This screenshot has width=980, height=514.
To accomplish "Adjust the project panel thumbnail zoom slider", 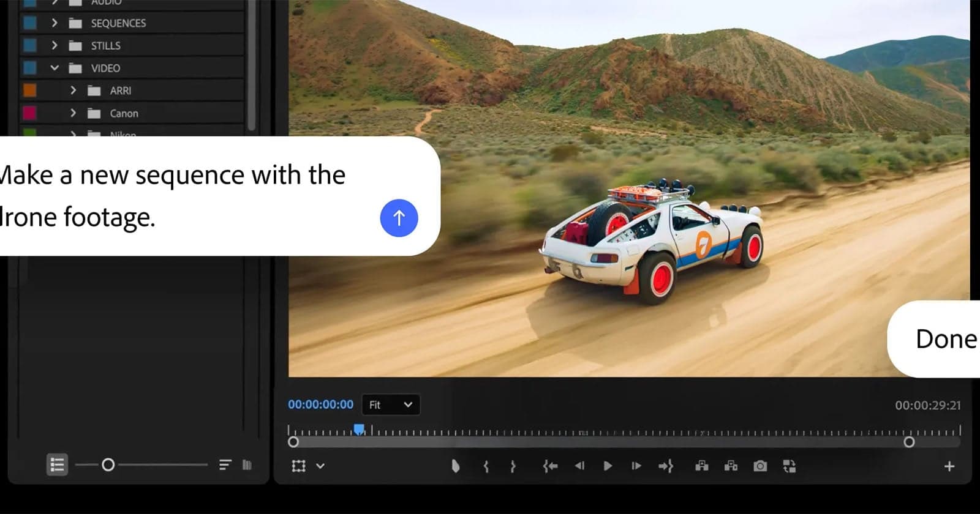I will (x=108, y=465).
